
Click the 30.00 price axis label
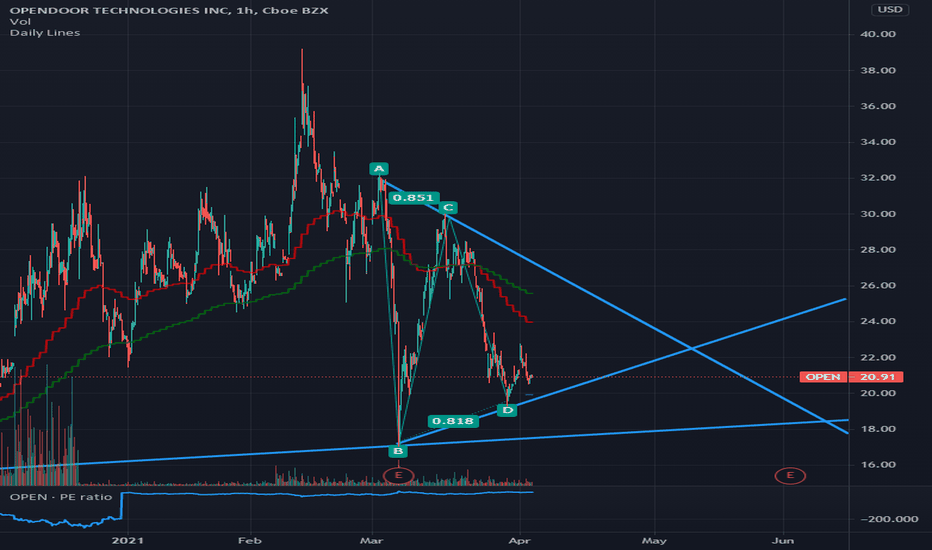(x=878, y=214)
